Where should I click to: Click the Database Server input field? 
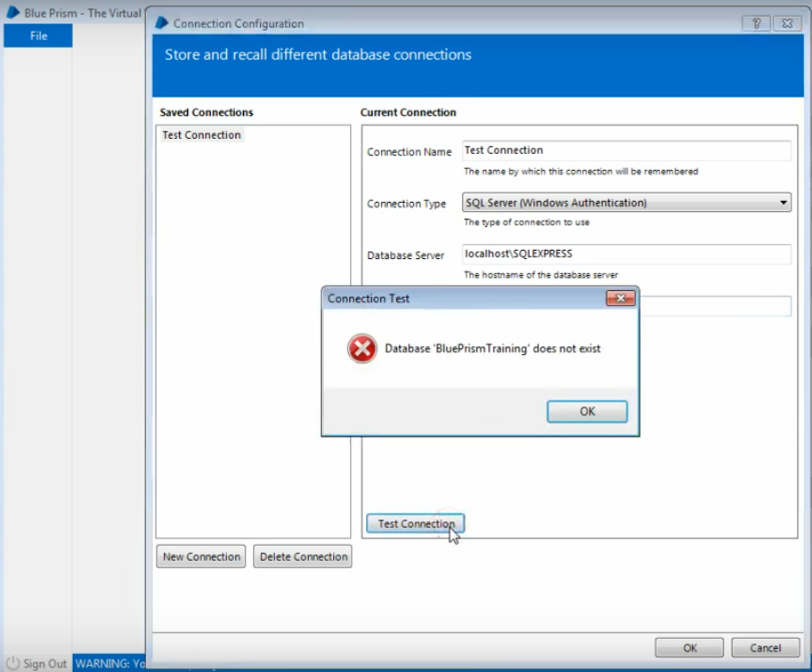pyautogui.click(x=627, y=254)
